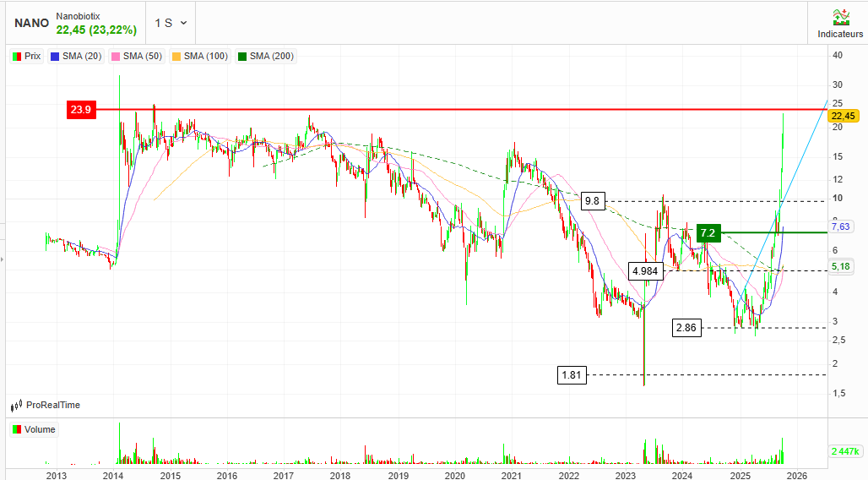Toggle the Prix legend item
This screenshot has width=868, height=480.
pos(26,56)
